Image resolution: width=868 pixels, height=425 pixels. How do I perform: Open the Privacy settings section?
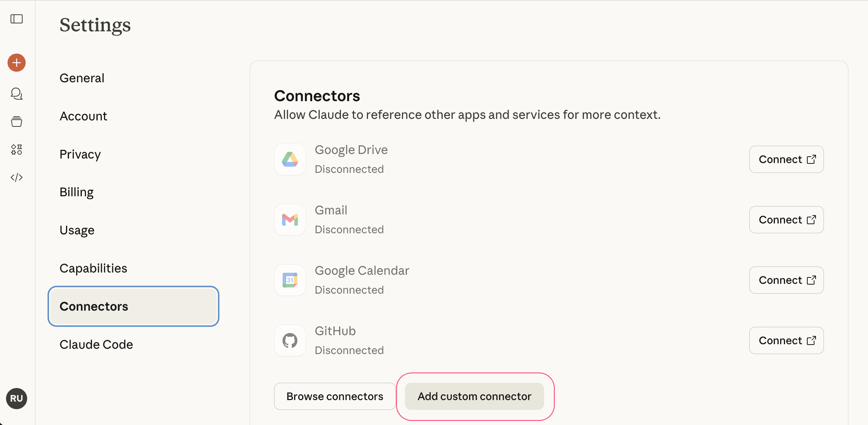click(x=80, y=154)
